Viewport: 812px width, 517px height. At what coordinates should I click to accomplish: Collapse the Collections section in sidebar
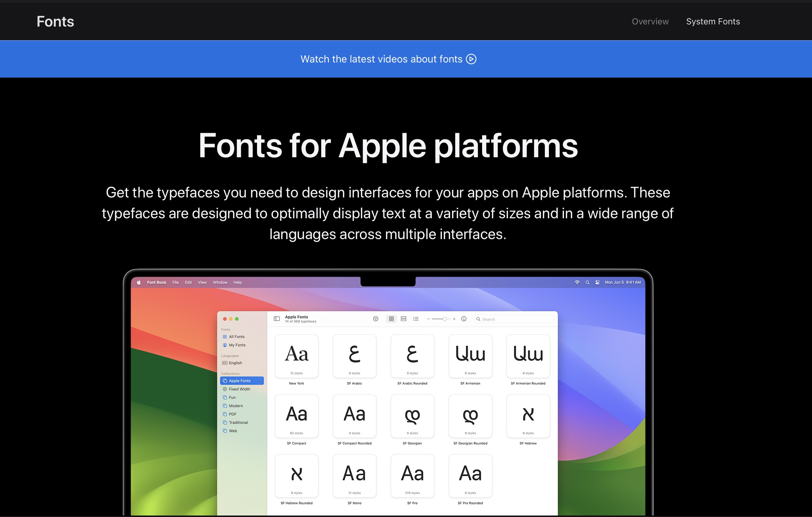pos(230,373)
